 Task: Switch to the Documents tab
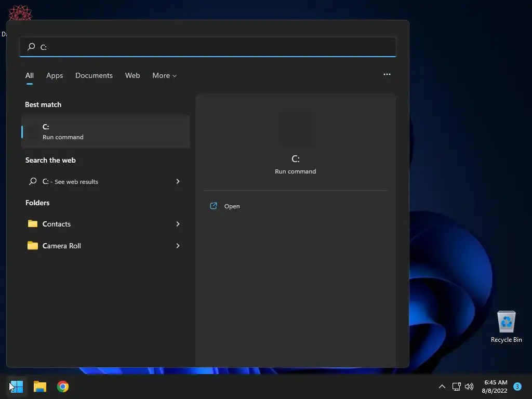point(94,75)
